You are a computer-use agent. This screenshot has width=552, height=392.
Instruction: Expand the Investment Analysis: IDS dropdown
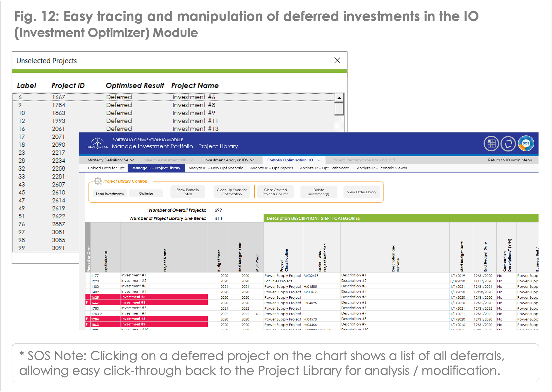[x=229, y=160]
